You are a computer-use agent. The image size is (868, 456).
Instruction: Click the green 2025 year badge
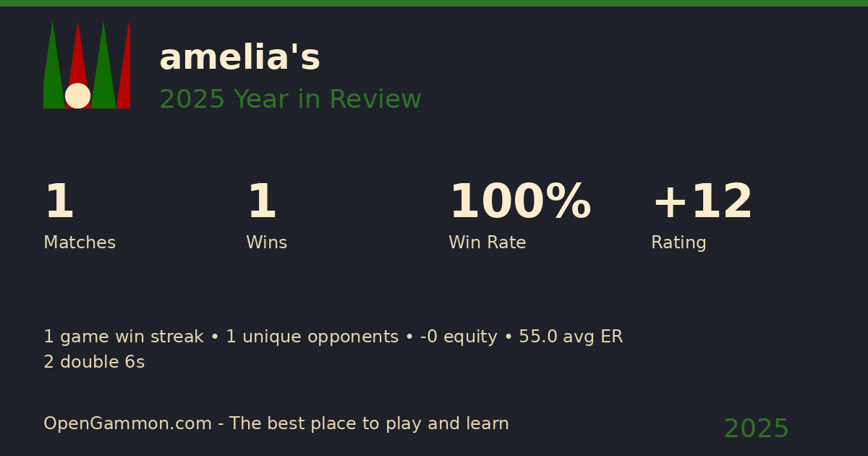(x=756, y=429)
